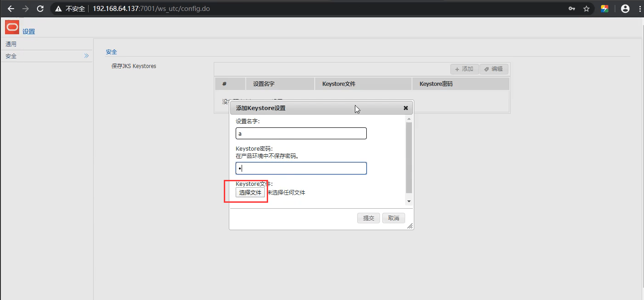Image resolution: width=644 pixels, height=300 pixels.
Task: Click the 在产品环境中不保存密码。 note
Action: [267, 156]
